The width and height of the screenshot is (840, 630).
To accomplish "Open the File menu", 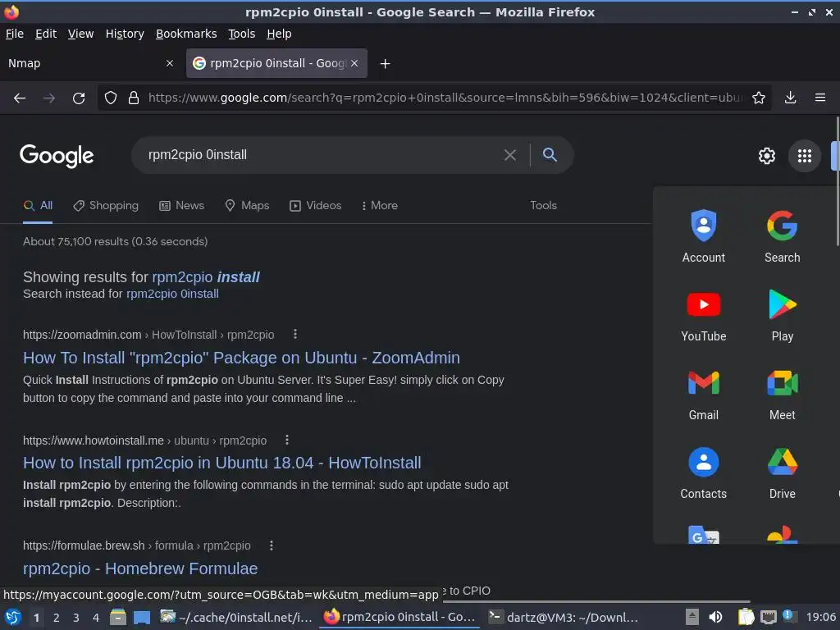I will coord(15,34).
